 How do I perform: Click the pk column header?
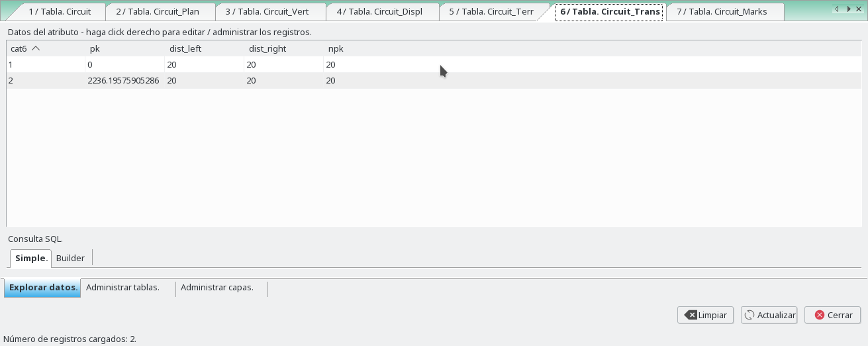(x=95, y=48)
